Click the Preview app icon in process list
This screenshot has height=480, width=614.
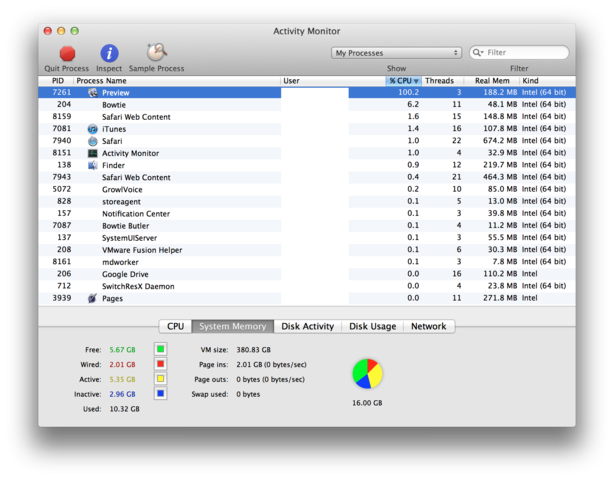pyautogui.click(x=92, y=92)
